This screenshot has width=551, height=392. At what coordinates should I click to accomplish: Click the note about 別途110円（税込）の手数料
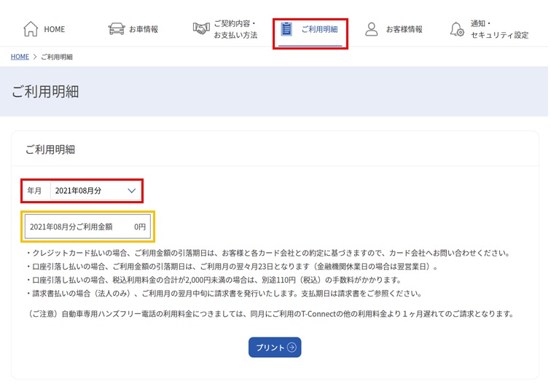click(x=214, y=280)
